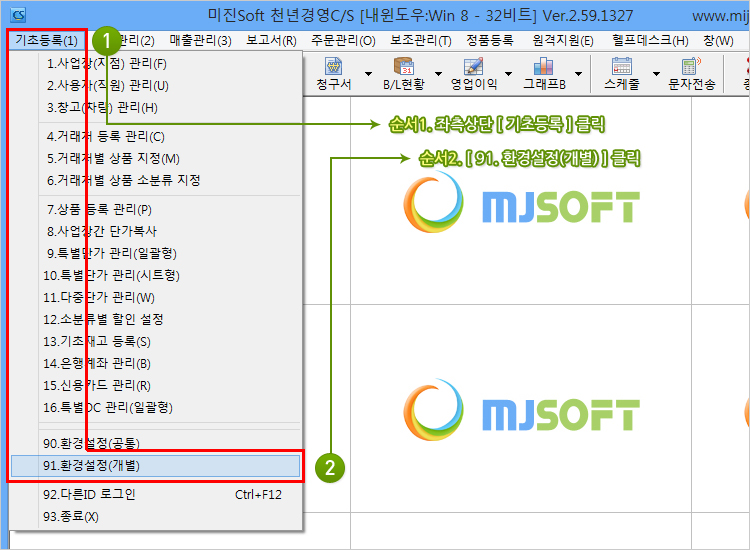Open the 주문관리(O) menu
750x550 pixels.
(343, 41)
